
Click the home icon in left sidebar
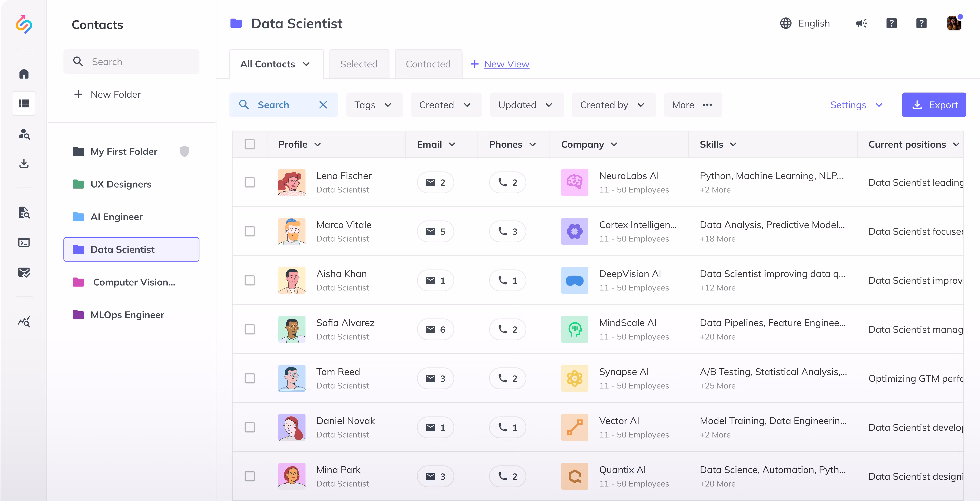pos(24,74)
